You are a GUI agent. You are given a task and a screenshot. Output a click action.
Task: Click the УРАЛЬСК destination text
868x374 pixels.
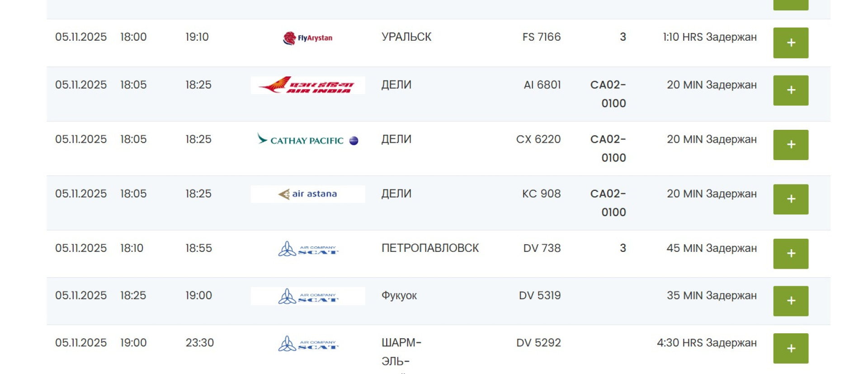[x=406, y=37]
